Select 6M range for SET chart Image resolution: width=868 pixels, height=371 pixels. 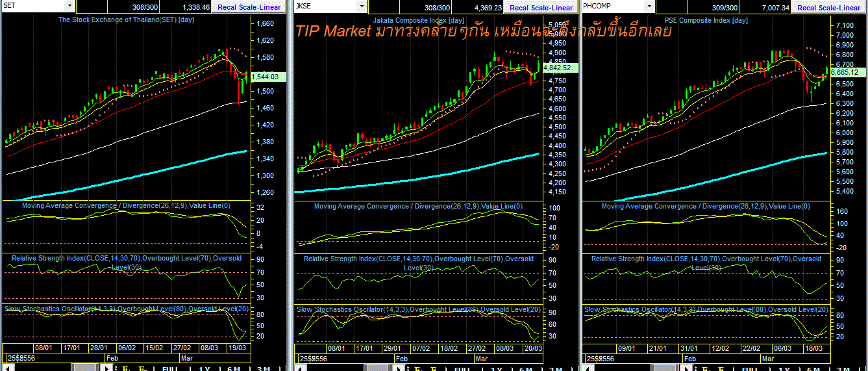point(234,368)
